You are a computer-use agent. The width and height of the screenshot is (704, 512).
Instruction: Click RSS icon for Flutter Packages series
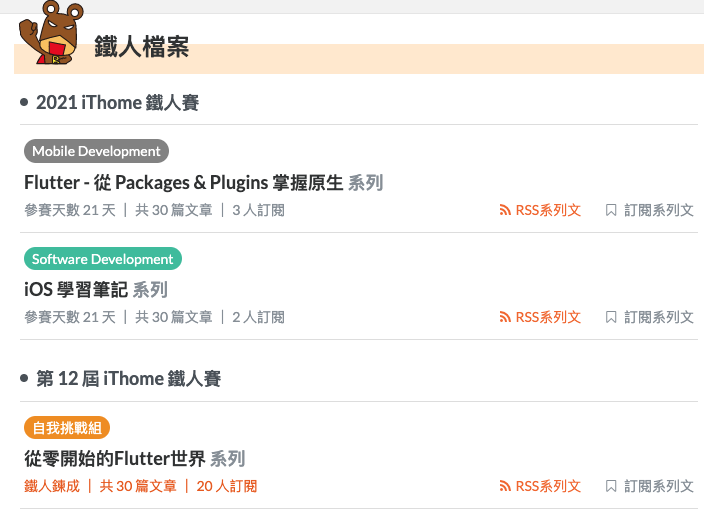505,210
